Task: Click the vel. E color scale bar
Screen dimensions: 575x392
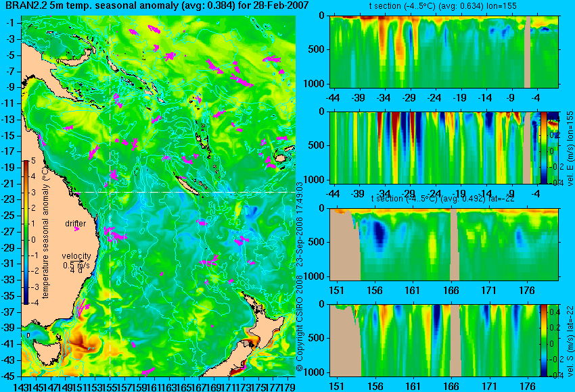Action: pyautogui.click(x=543, y=147)
